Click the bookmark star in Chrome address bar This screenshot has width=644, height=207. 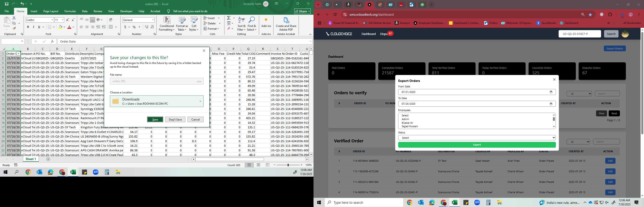[591, 14]
